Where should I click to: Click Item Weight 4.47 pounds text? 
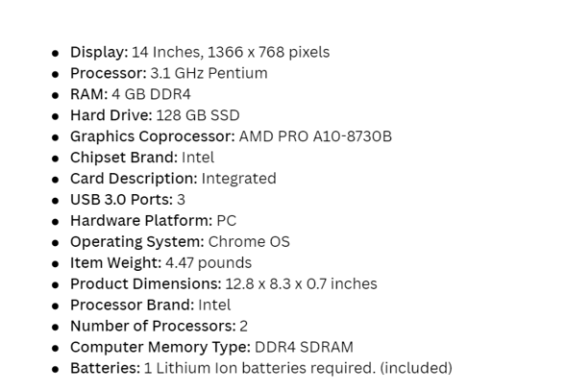[x=160, y=263]
